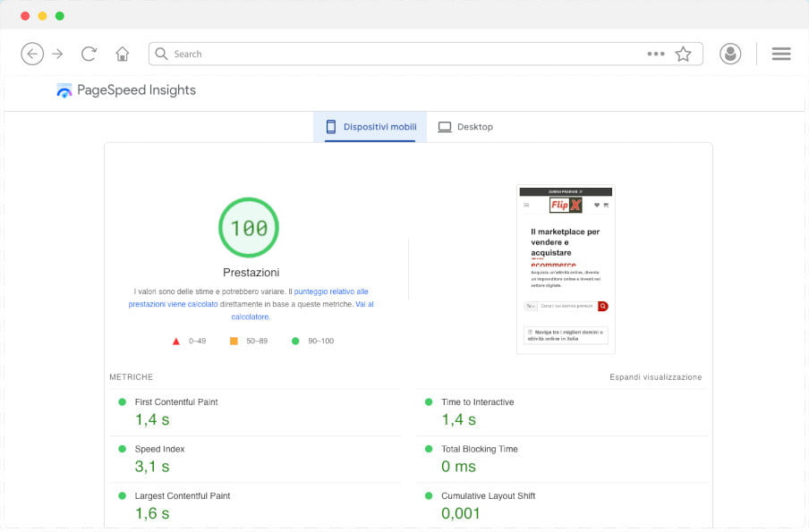Open the three-dot page actions menu

point(656,54)
